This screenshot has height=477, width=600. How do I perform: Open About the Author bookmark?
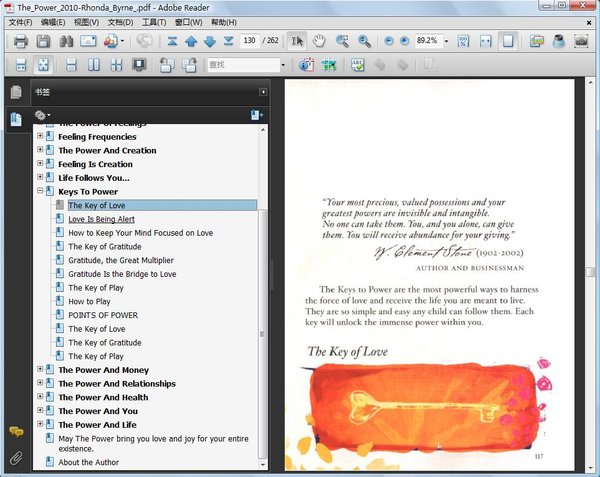(89, 462)
